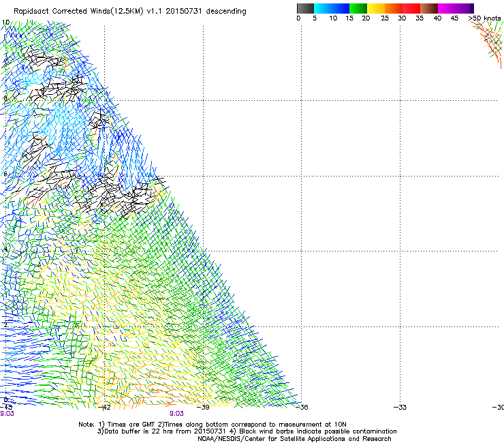Click the red-orange wind barbs at top right corner
Viewport: 504px width, 443px height.
click(x=488, y=44)
